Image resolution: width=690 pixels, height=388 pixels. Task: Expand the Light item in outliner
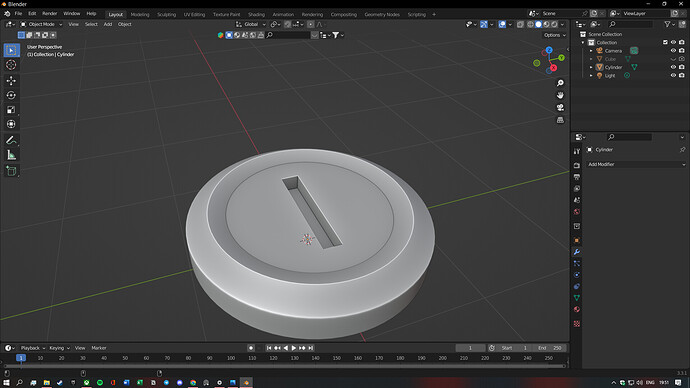tap(591, 76)
